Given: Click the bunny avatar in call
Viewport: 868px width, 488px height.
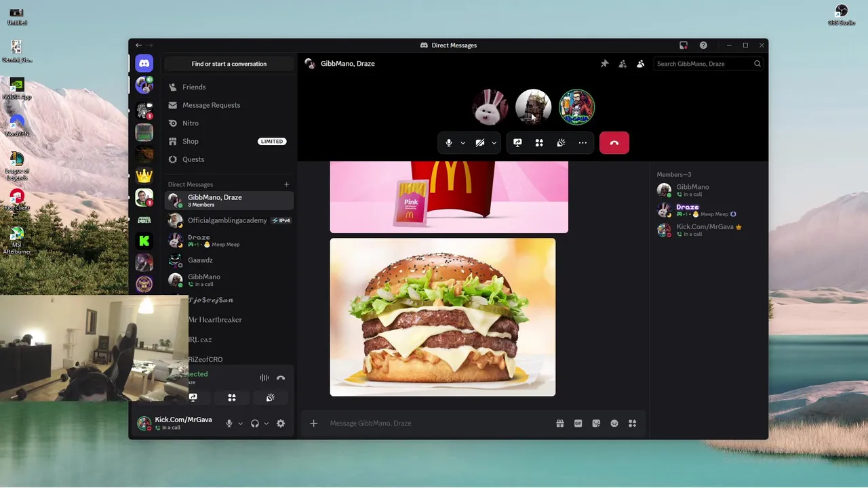Looking at the screenshot, I should [490, 107].
